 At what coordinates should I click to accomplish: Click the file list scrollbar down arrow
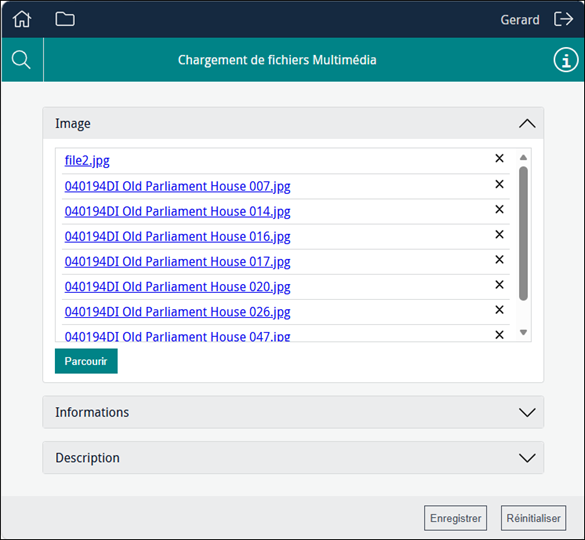pyautogui.click(x=523, y=332)
